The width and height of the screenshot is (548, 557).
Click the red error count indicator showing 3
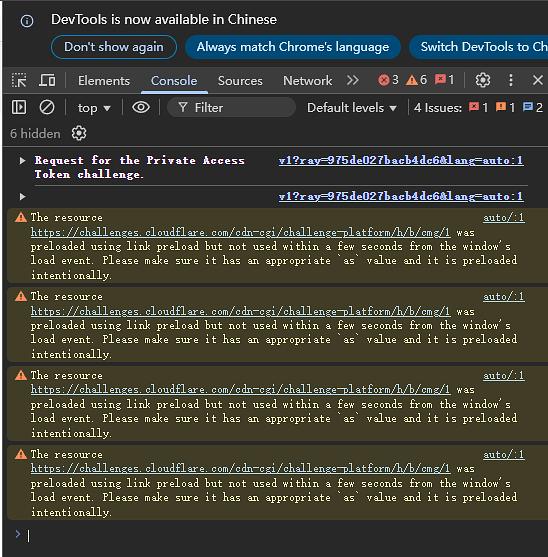[388, 80]
